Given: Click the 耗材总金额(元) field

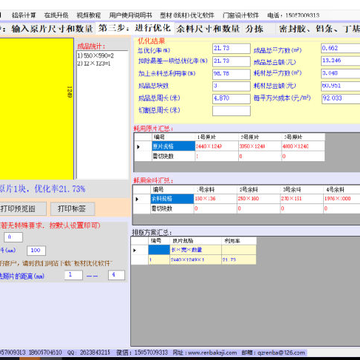Looking at the screenshot, I should pos(341,86).
